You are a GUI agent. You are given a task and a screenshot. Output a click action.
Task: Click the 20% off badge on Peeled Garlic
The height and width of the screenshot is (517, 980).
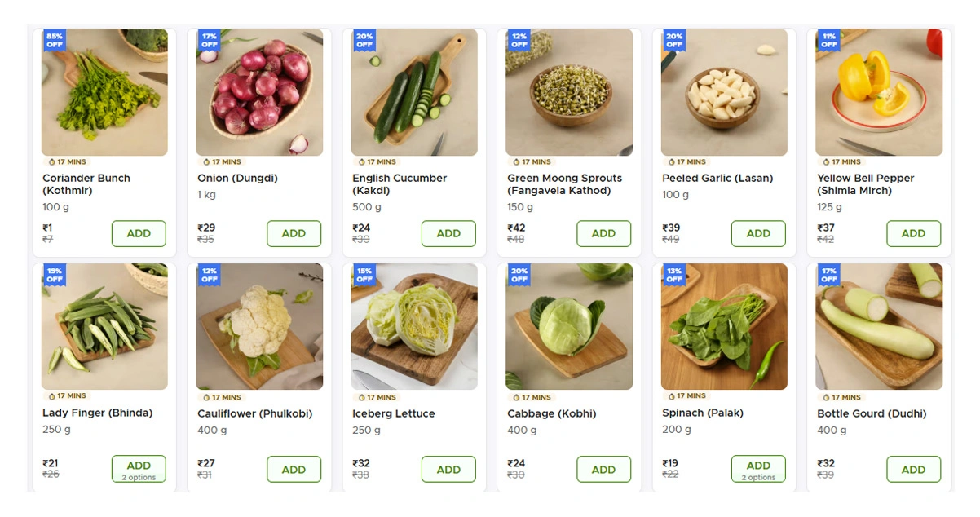pyautogui.click(x=674, y=40)
